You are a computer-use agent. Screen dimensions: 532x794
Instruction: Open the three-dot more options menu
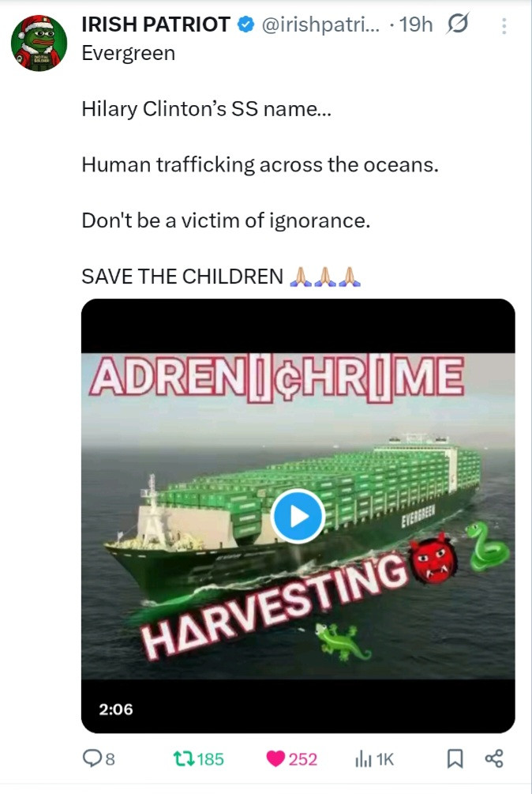tap(504, 26)
